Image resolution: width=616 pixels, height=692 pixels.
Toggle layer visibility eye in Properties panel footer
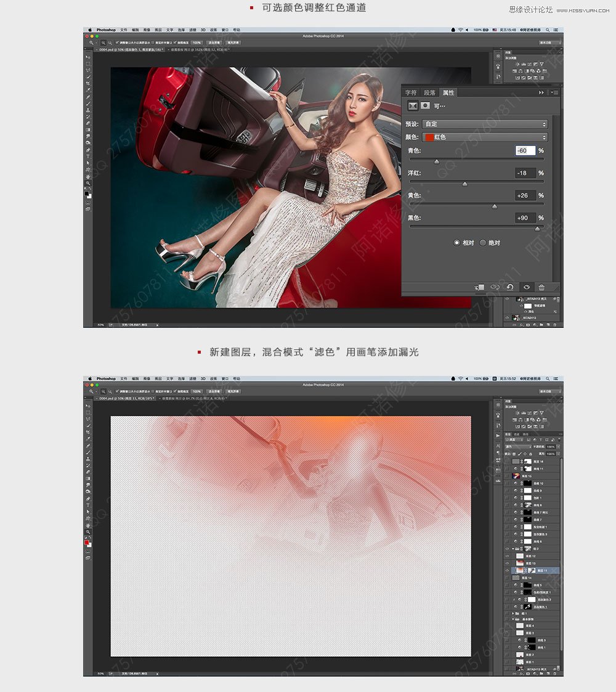(x=527, y=287)
